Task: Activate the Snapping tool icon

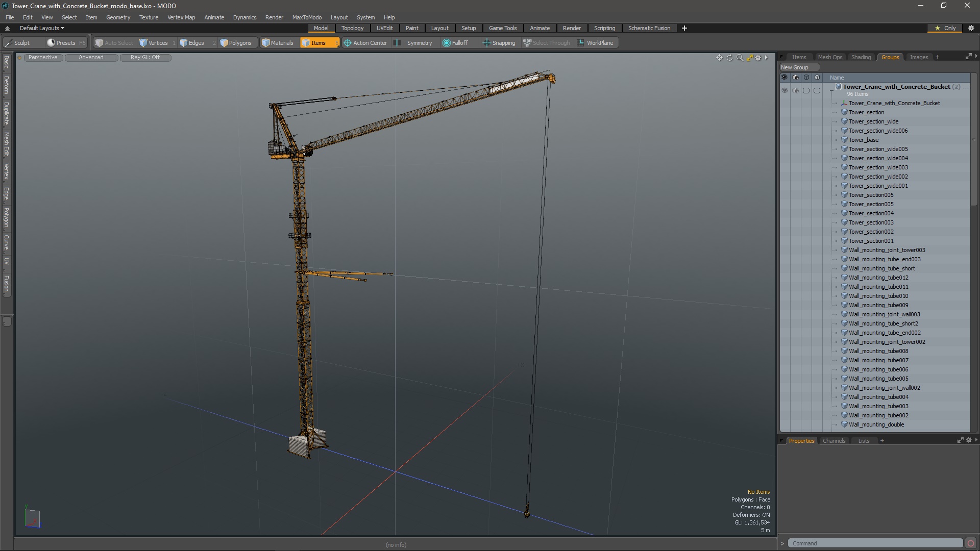Action: pos(486,43)
